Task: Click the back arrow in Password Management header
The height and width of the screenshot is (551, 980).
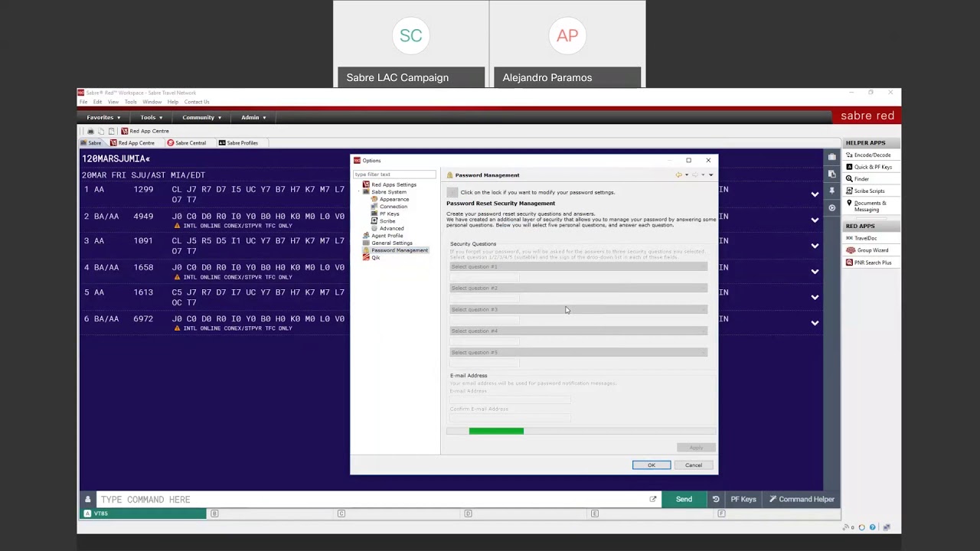Action: (678, 175)
